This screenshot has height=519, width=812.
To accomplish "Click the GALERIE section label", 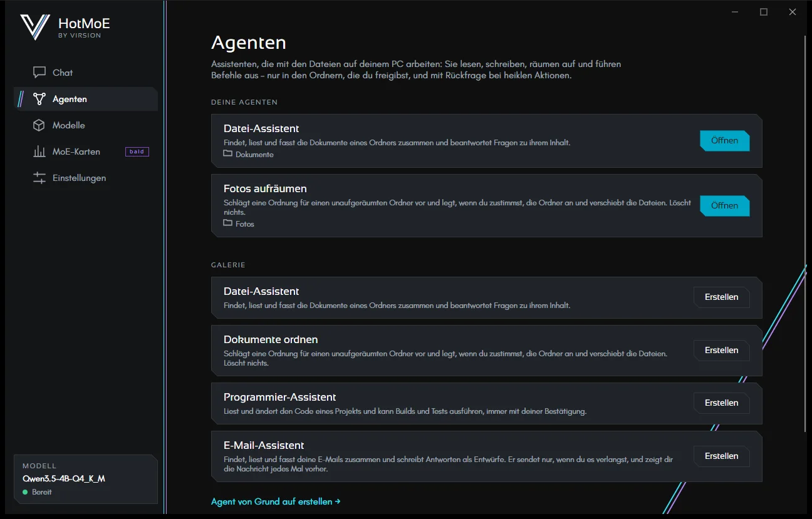I will click(228, 265).
